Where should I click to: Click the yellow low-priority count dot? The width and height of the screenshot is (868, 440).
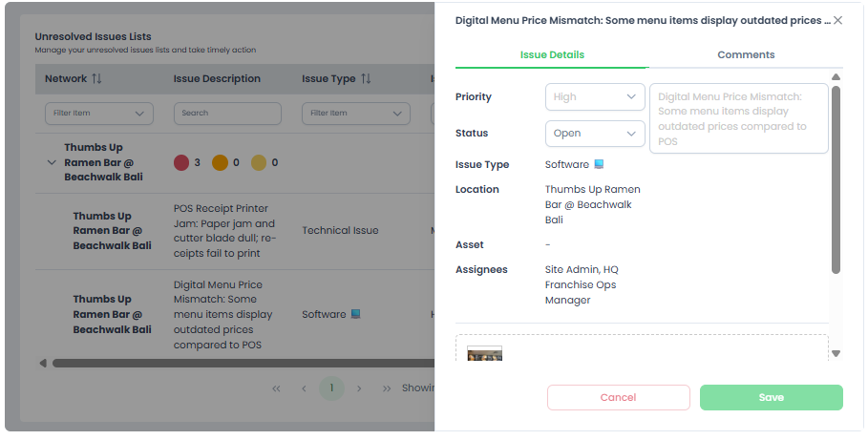click(259, 163)
